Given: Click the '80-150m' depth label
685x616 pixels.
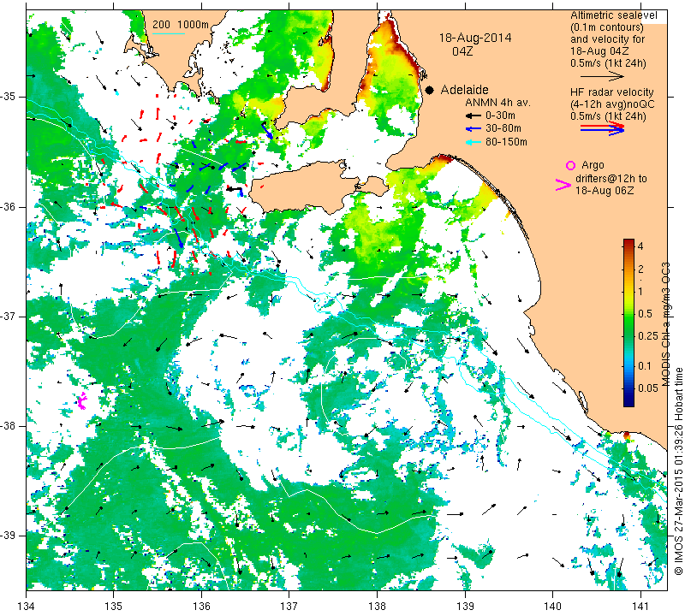Looking at the screenshot, I should [506, 142].
